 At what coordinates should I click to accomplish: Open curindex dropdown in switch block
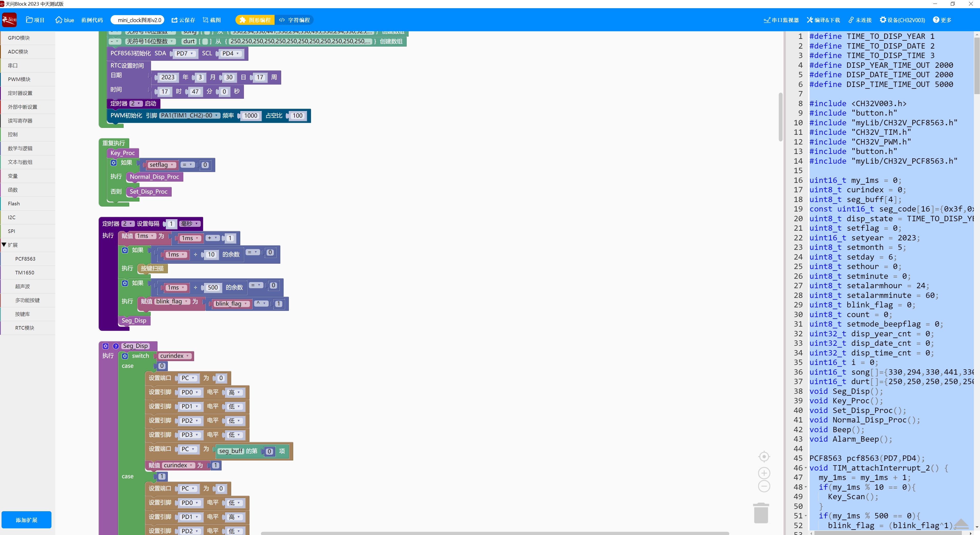click(x=175, y=356)
